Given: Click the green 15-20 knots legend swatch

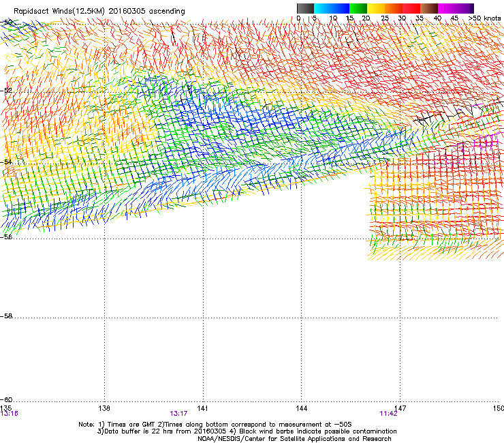Looking at the screenshot, I should (x=358, y=8).
